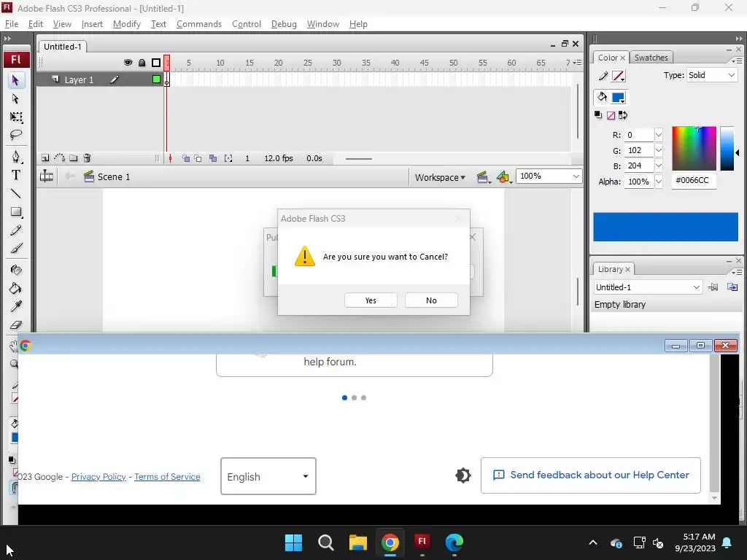
Task: Click Insert Layer icon below timeline
Action: click(x=45, y=158)
